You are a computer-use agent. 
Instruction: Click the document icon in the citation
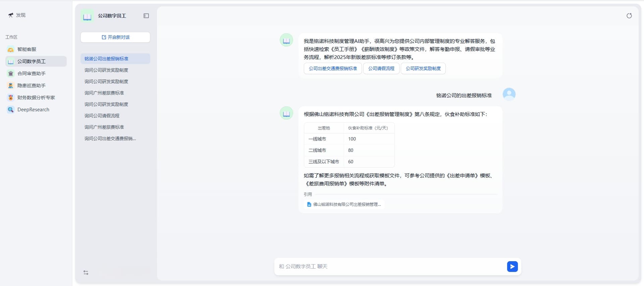pyautogui.click(x=309, y=204)
